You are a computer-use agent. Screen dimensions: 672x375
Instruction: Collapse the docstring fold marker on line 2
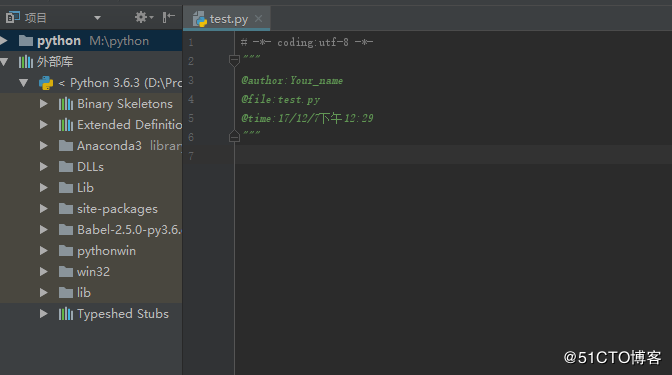234,61
